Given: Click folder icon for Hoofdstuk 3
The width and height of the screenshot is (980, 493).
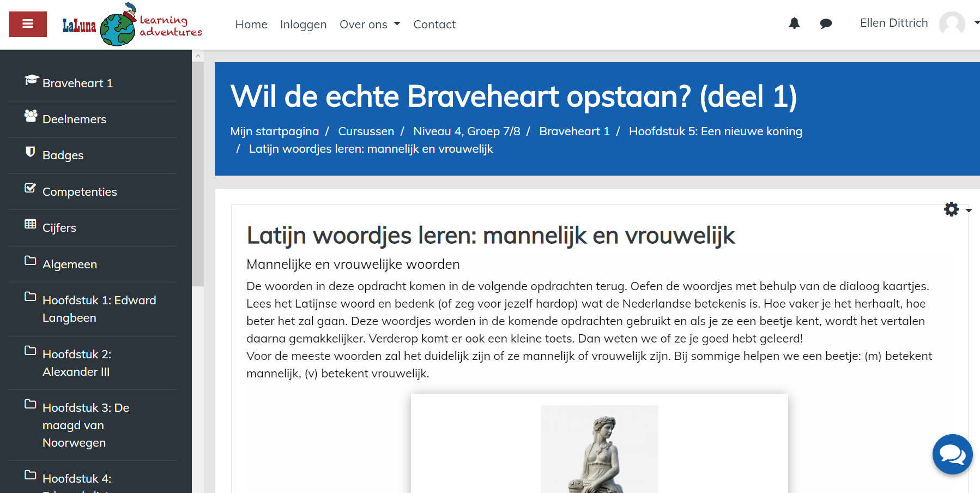Looking at the screenshot, I should tap(31, 404).
